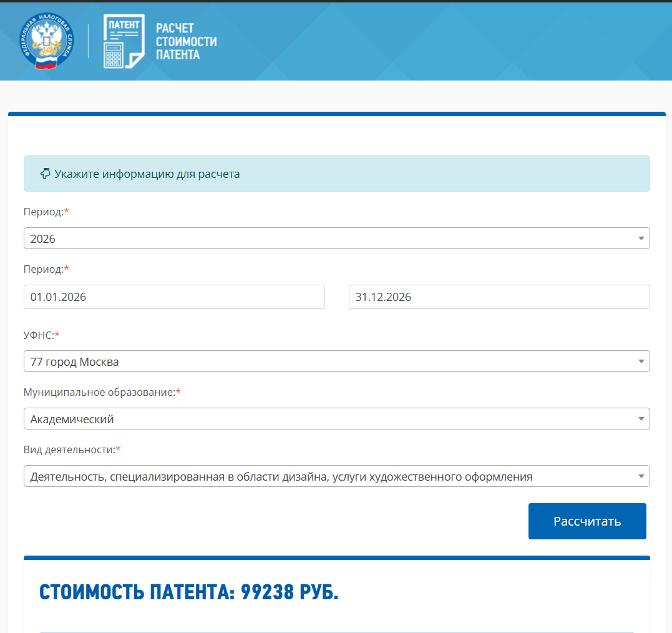Click the РАСЧЕТ СТОИМОСТИ ПАТЕНТА header title
The width and height of the screenshot is (672, 633).
(186, 41)
